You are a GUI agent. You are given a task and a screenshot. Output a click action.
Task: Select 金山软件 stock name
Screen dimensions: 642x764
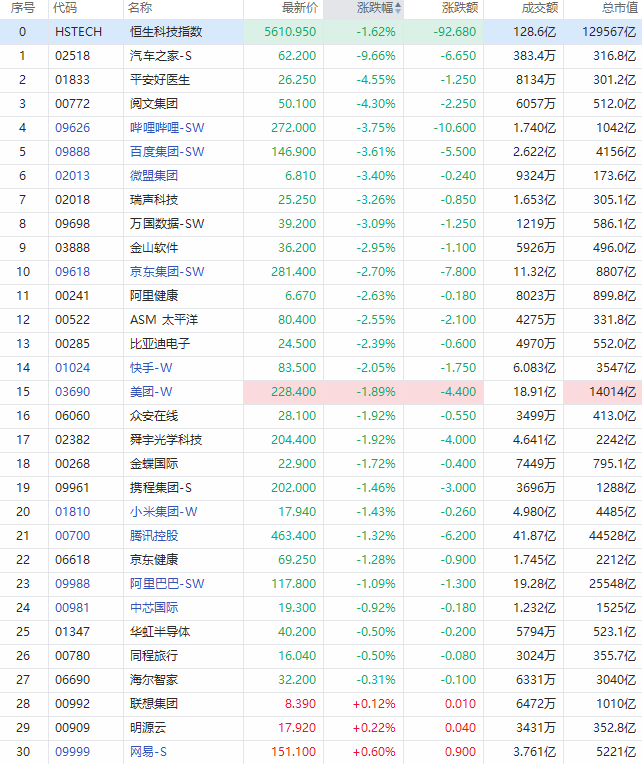pos(154,248)
